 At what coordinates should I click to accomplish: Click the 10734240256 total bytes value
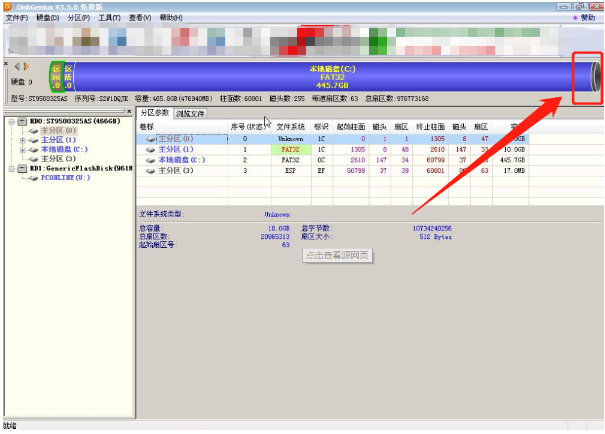coord(432,228)
